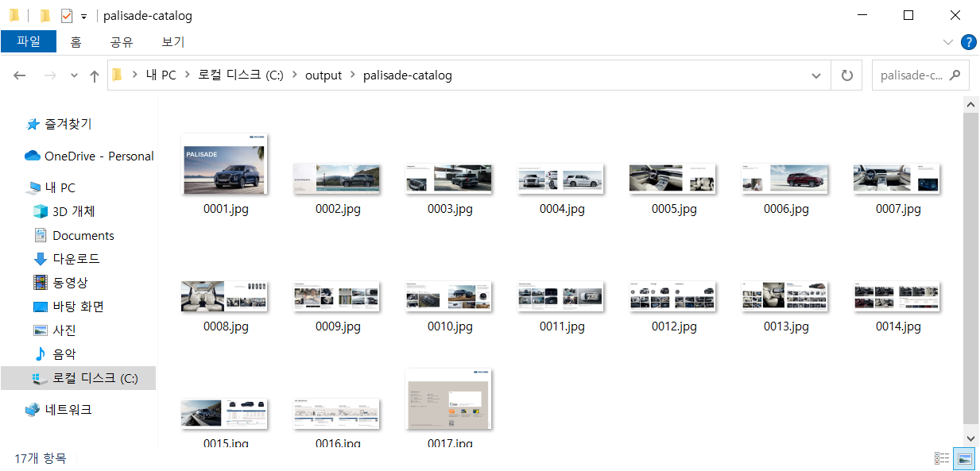Viewport: 980px width, 471px height.
Task: Select the 0010.jpg thumbnail
Action: click(x=448, y=296)
